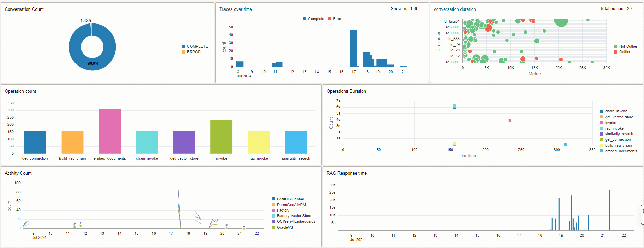Toggle ERROR legend in Conversation Count
This screenshot has width=644, height=248.
[x=191, y=52]
